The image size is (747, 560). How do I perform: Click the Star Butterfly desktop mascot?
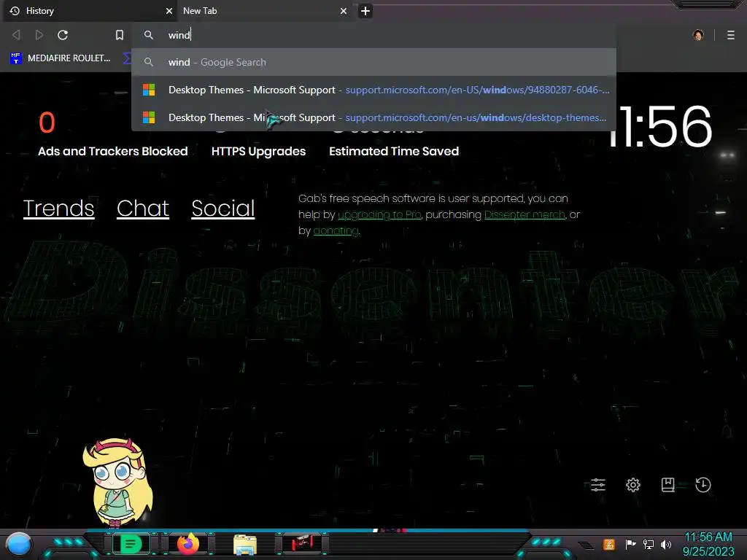point(117,483)
